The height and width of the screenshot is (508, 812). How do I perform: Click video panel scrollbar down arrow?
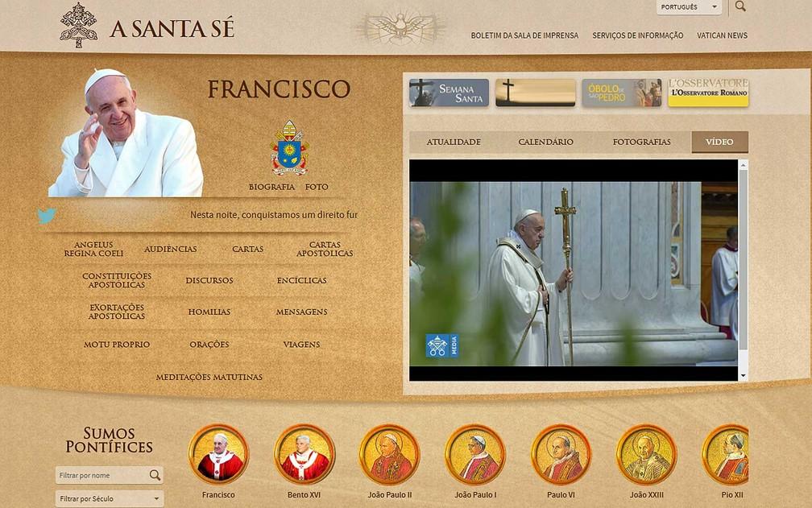(x=743, y=376)
